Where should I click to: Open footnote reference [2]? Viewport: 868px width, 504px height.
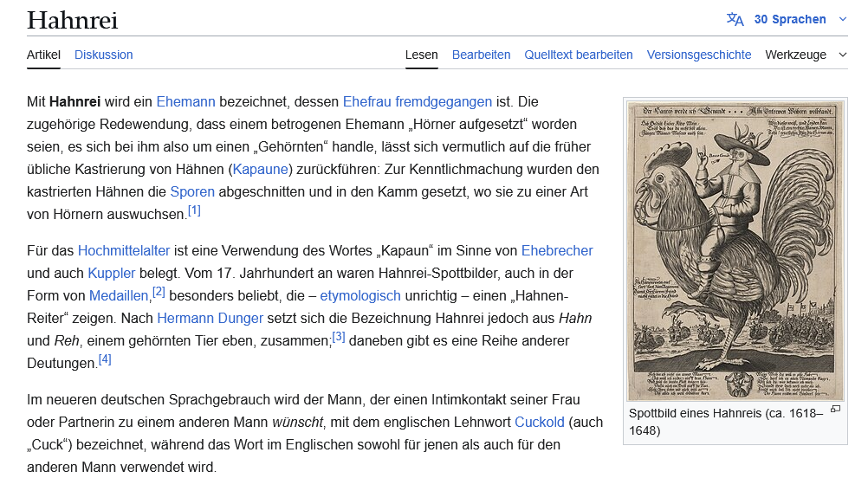point(159,292)
